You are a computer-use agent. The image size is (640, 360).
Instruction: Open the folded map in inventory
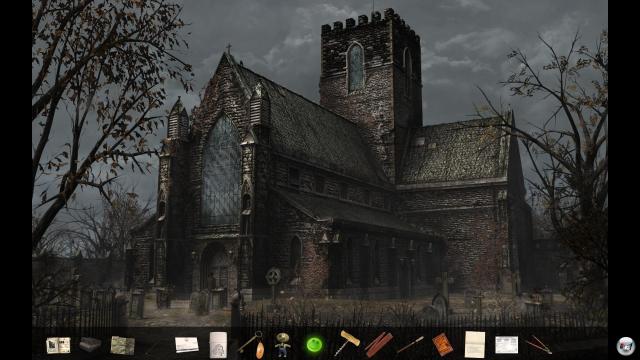click(122, 346)
